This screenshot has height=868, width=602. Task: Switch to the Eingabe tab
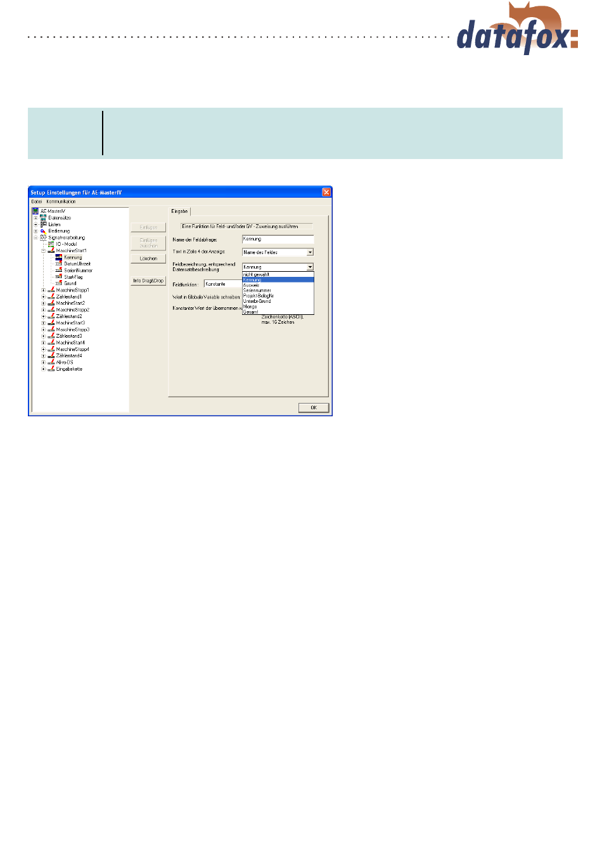tap(179, 212)
